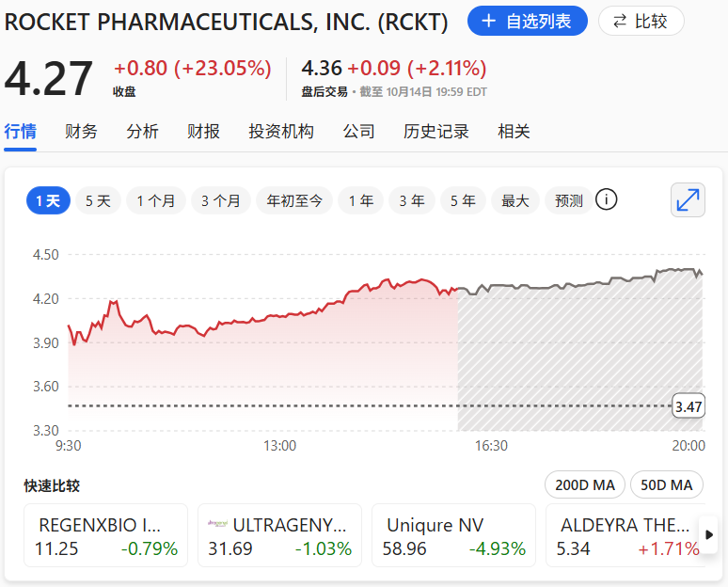Go to the 历史记录 history tab
The height and width of the screenshot is (587, 728).
click(436, 132)
